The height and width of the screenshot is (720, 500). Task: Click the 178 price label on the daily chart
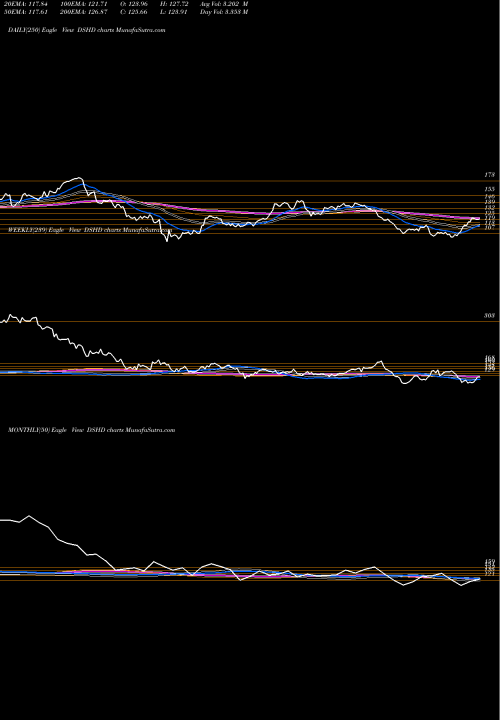[x=489, y=175]
